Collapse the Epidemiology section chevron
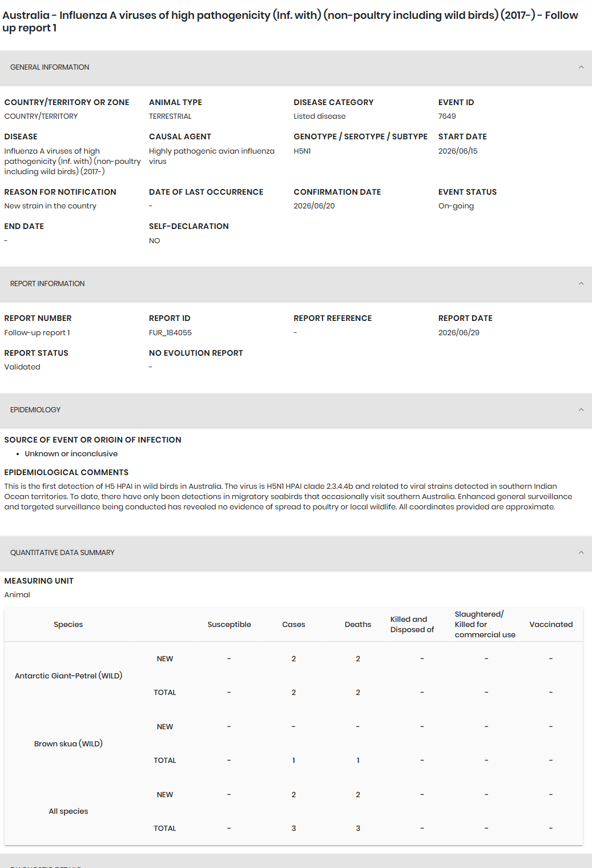The height and width of the screenshot is (868, 592). [581, 410]
